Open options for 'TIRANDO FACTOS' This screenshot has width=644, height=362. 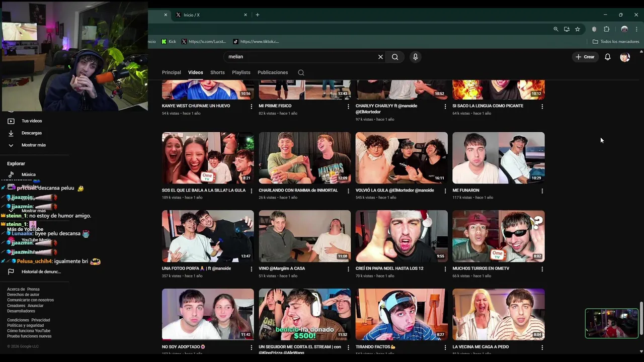(x=445, y=347)
